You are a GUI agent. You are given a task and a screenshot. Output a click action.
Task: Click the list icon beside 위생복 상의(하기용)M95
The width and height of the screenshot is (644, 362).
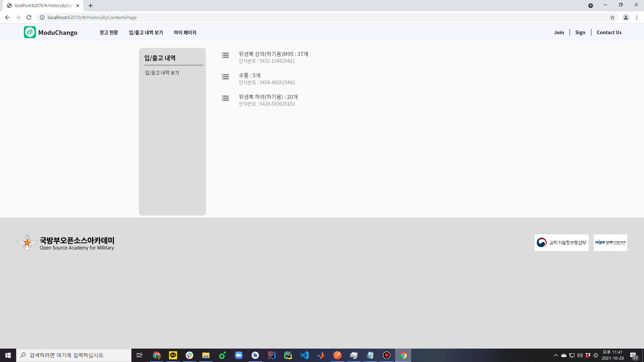point(225,56)
